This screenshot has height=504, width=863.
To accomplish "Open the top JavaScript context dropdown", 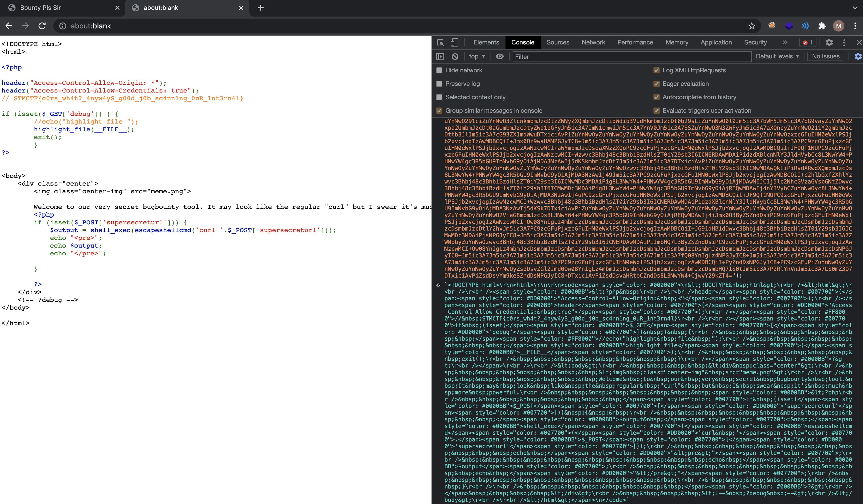I will [477, 56].
